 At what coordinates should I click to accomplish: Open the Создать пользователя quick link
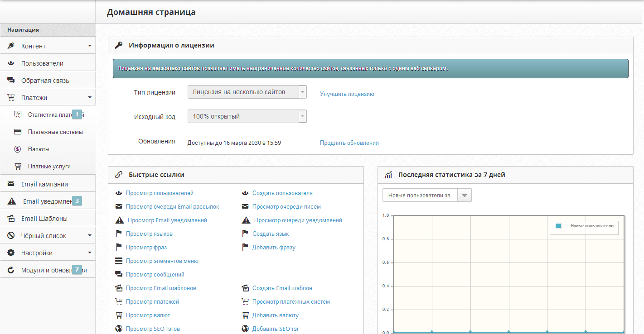coord(282,193)
